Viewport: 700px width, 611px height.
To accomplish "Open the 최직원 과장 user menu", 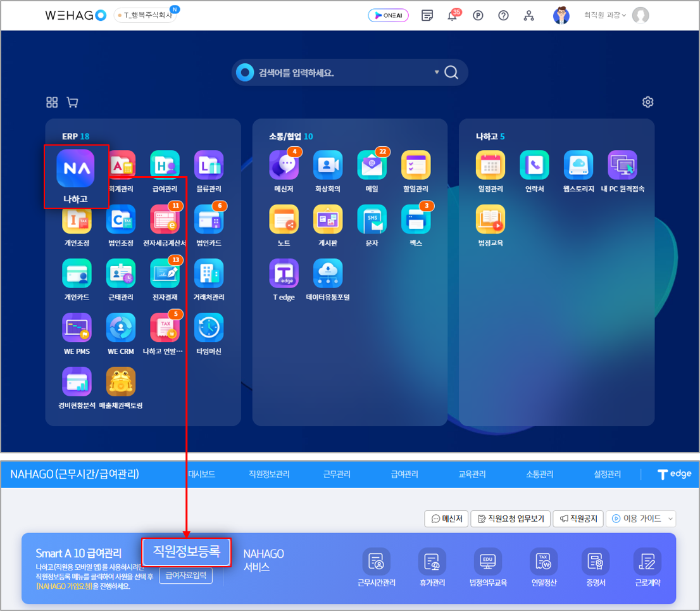I will tap(605, 15).
